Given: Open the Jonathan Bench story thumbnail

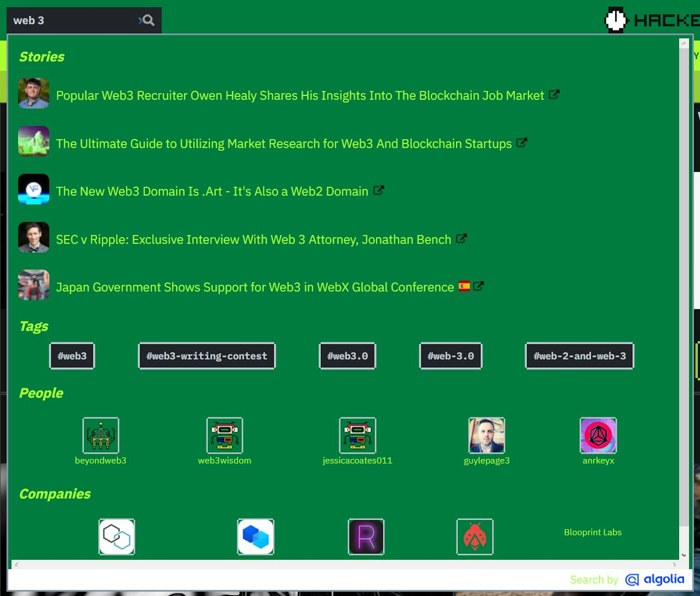Looking at the screenshot, I should [33, 237].
